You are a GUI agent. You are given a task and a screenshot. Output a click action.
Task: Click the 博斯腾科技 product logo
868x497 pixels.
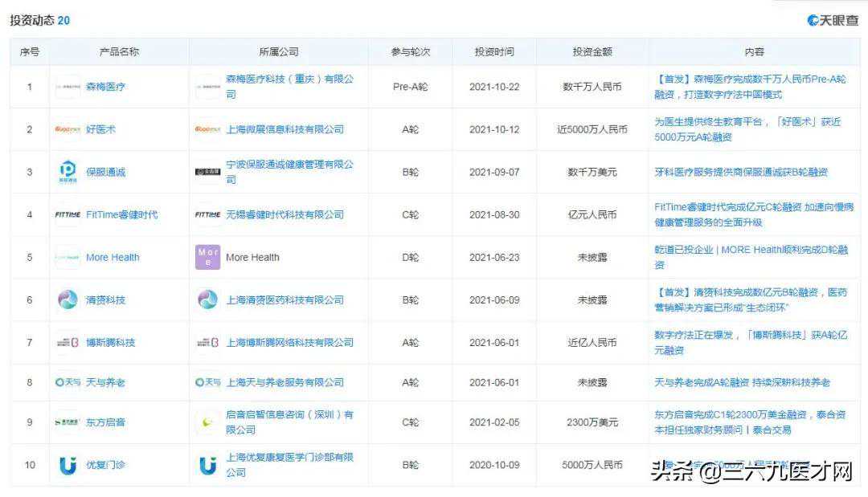point(68,342)
